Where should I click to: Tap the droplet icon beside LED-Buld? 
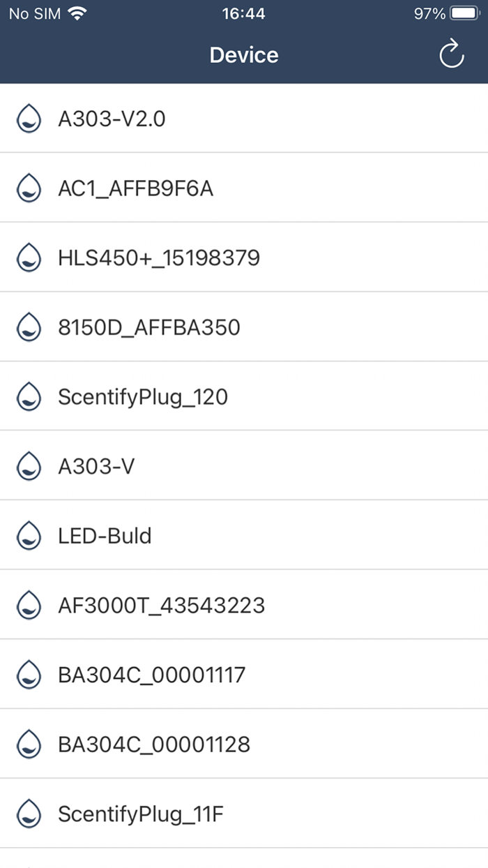tap(29, 535)
